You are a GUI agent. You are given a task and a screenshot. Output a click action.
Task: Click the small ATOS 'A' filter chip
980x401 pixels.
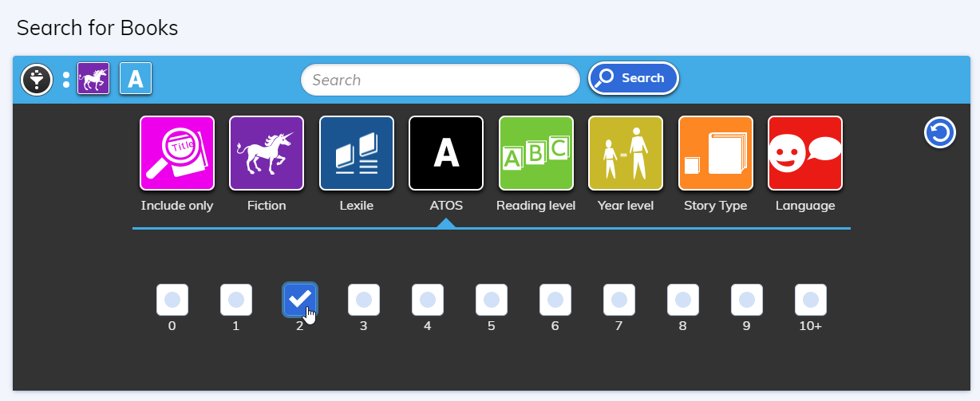point(136,79)
